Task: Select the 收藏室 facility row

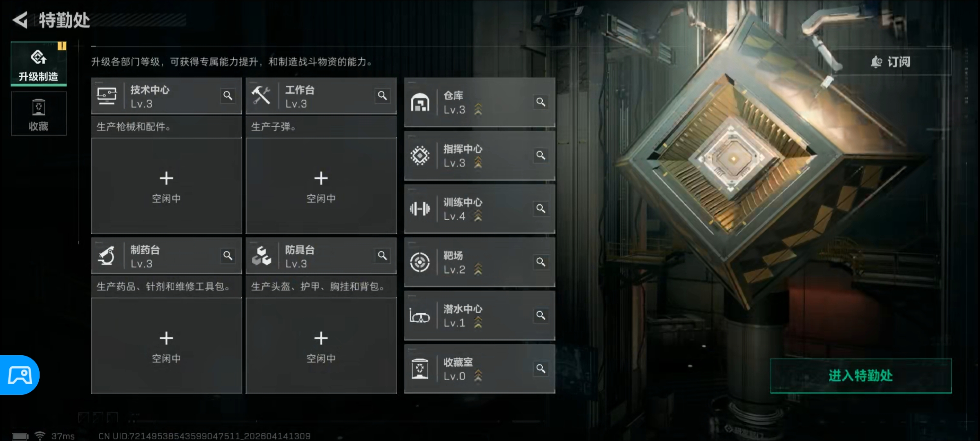Action: [479, 369]
